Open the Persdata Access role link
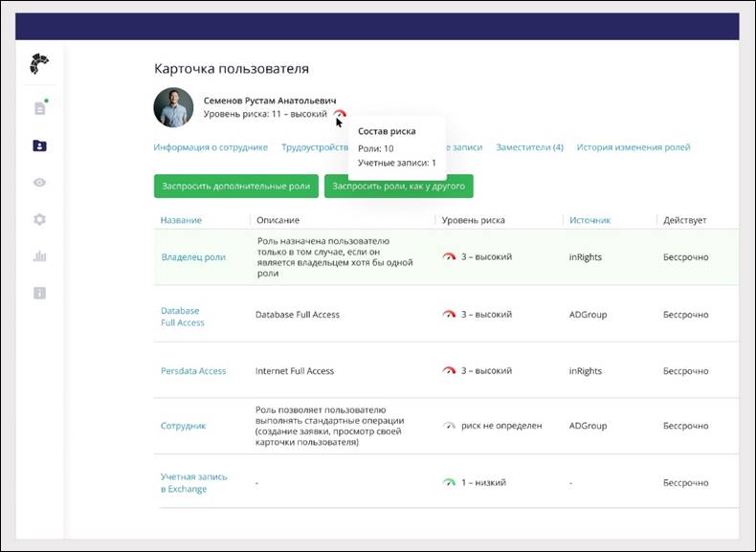Image resolution: width=756 pixels, height=552 pixels. click(193, 371)
